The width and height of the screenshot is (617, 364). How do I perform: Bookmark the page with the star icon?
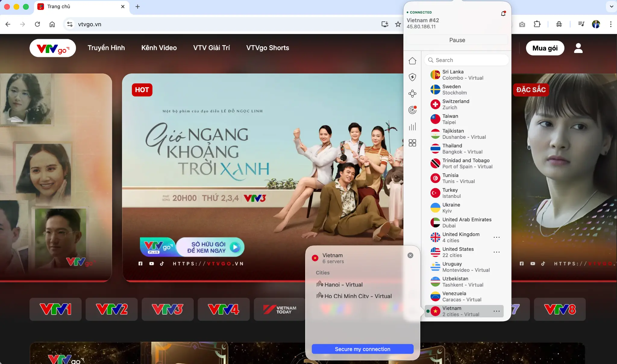pos(397,24)
